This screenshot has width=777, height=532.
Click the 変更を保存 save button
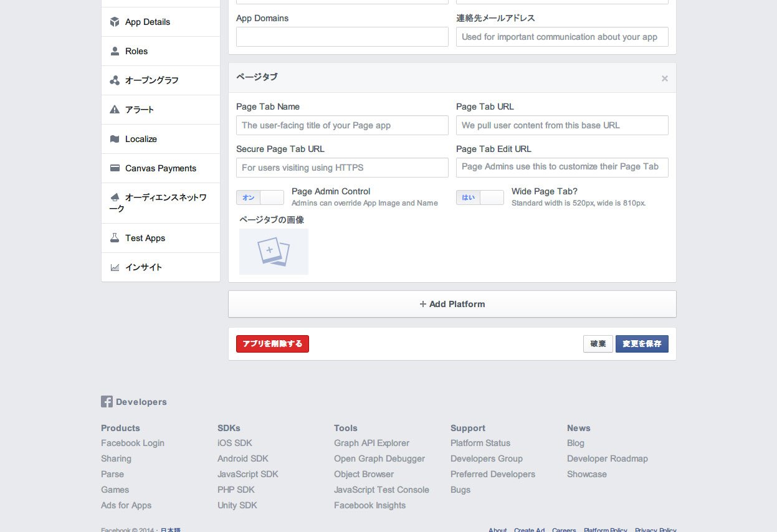click(x=642, y=344)
